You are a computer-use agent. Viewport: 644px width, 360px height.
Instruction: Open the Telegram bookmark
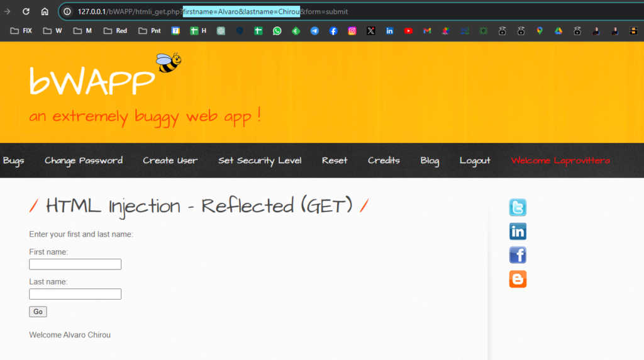click(314, 31)
